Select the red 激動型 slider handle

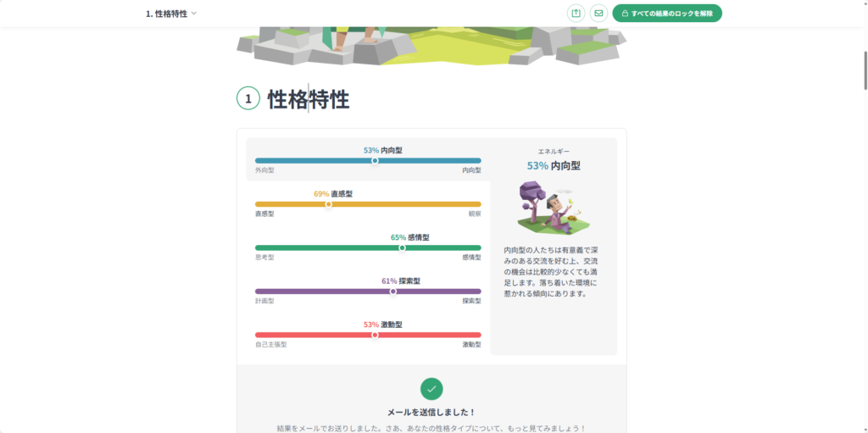(375, 335)
